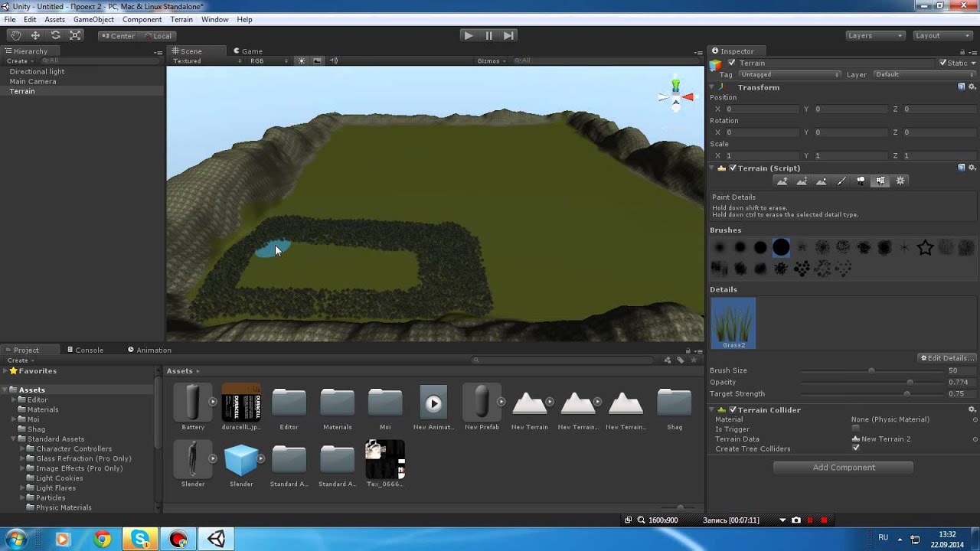Toggle the Static checkbox
Image resolution: width=980 pixels, height=551 pixels.
click(x=943, y=63)
